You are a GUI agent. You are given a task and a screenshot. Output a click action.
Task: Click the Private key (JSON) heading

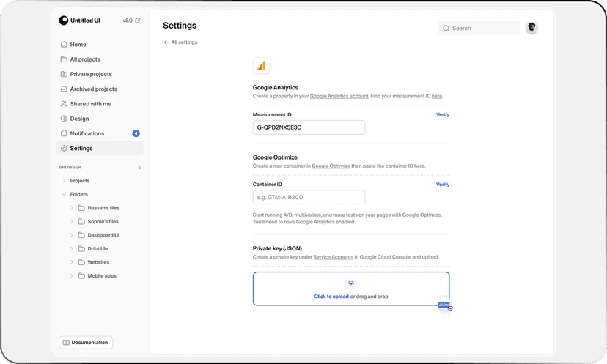click(x=277, y=248)
